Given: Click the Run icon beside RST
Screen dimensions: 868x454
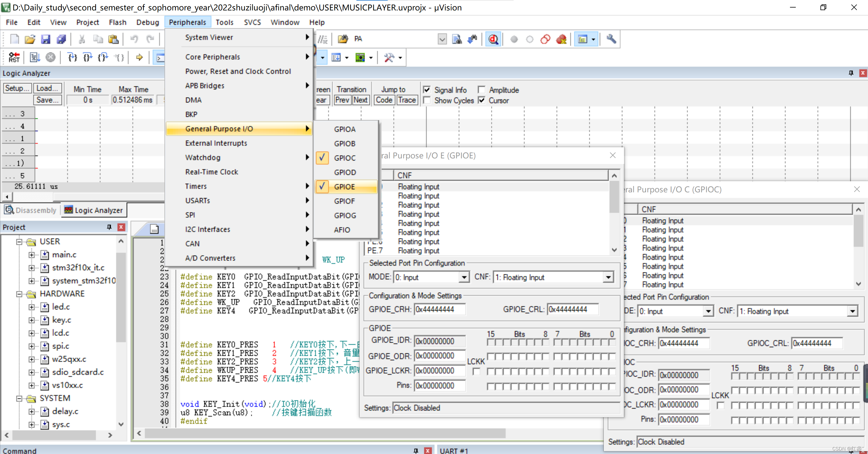Looking at the screenshot, I should click(35, 57).
